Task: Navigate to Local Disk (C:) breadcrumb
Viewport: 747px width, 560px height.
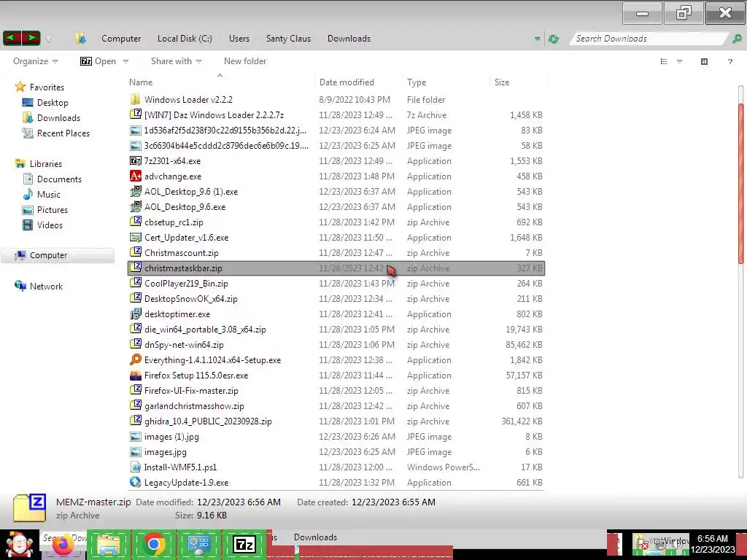Action: click(x=185, y=39)
